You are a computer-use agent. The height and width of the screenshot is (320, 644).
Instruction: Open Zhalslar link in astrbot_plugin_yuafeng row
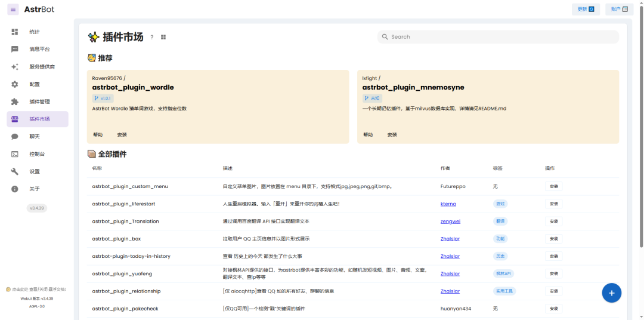450,273
